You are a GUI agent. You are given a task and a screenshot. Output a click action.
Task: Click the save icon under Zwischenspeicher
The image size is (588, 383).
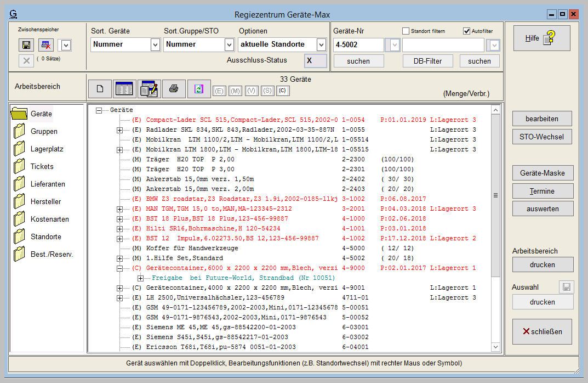(26, 45)
